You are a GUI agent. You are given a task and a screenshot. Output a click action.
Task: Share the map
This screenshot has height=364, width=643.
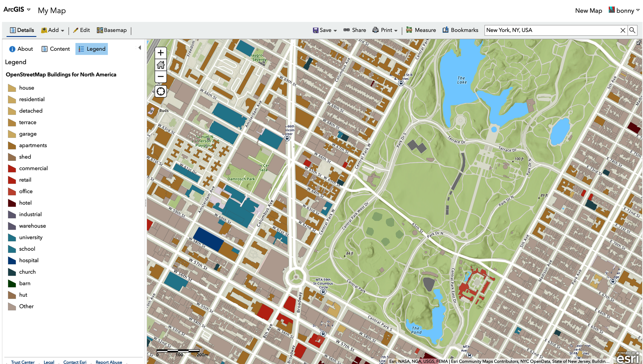pos(355,30)
